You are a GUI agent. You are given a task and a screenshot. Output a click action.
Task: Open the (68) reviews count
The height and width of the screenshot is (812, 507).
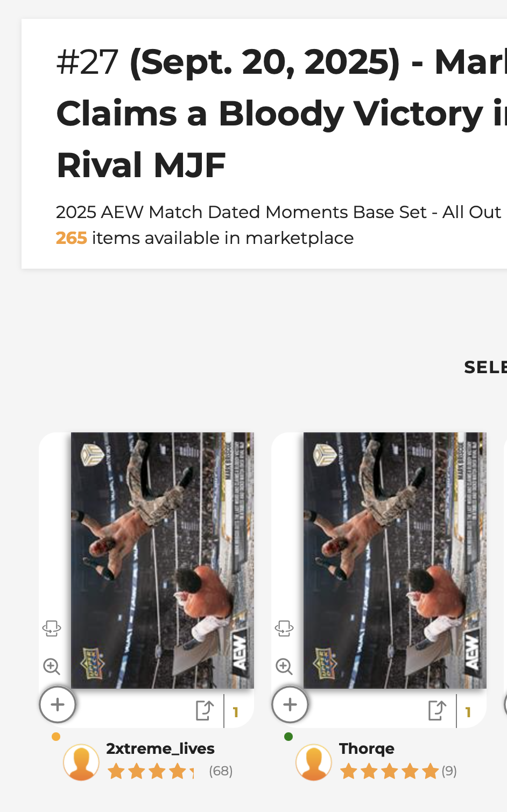[221, 772]
